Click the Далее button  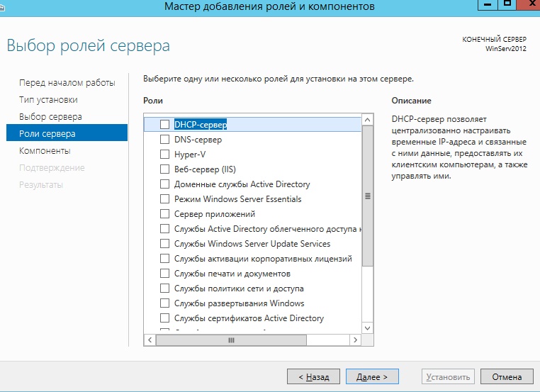tap(372, 376)
